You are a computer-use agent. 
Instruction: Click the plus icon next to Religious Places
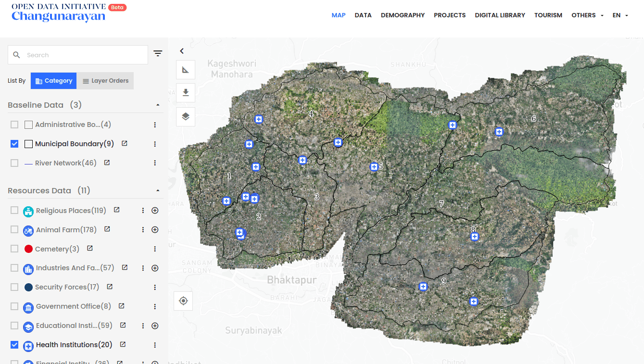(x=155, y=211)
